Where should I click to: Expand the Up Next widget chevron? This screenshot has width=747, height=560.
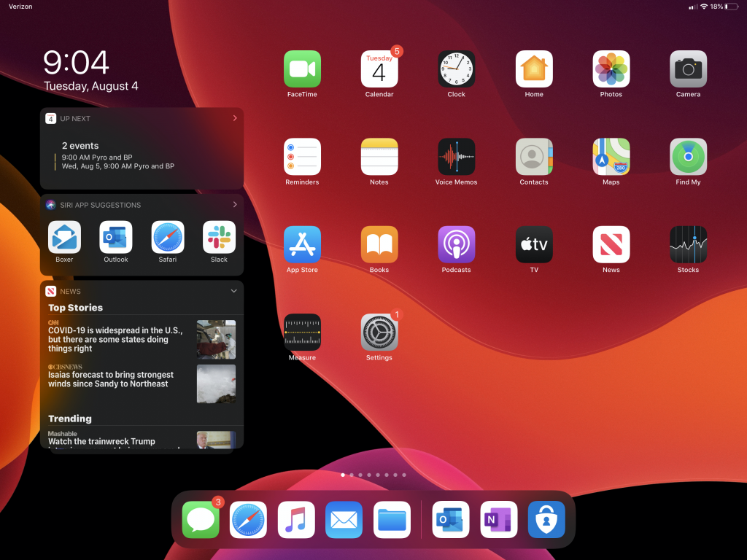point(234,118)
